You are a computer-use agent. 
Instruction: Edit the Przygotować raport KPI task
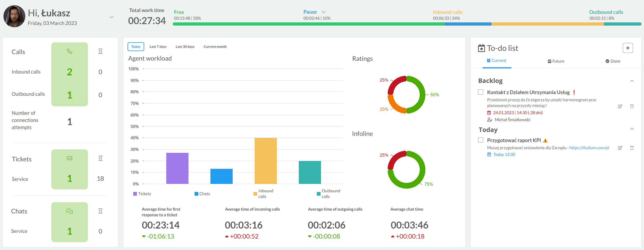coord(620,148)
